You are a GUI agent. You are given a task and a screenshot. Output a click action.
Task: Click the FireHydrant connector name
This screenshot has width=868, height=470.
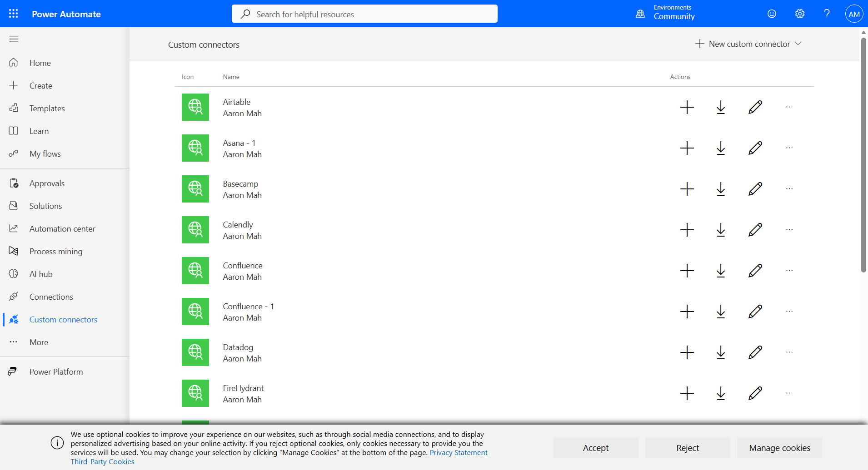pos(243,388)
